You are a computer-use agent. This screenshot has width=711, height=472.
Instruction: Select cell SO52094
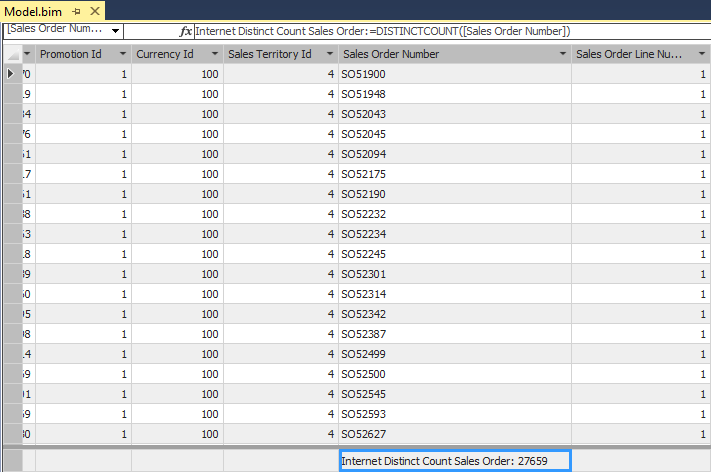455,154
